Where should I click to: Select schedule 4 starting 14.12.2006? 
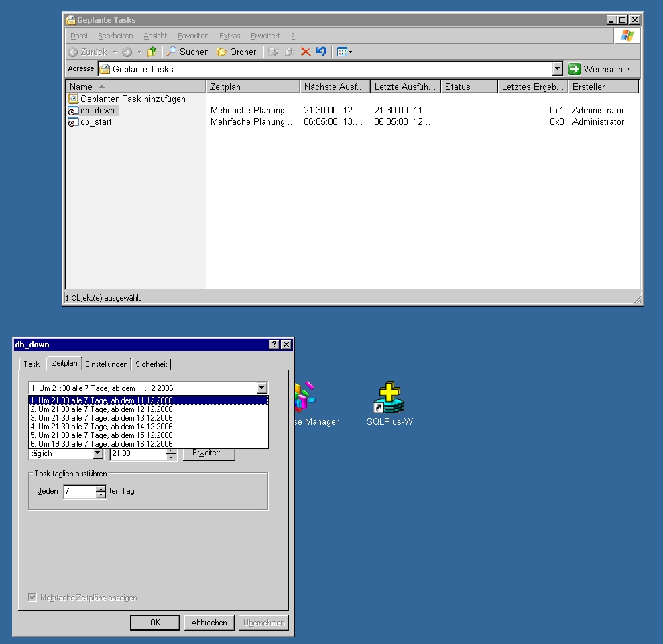coord(148,427)
